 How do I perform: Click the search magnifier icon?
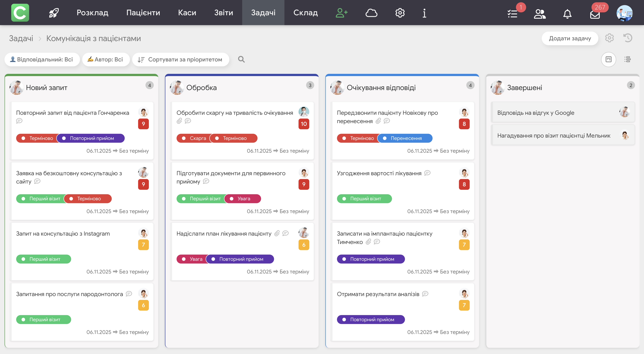[241, 59]
